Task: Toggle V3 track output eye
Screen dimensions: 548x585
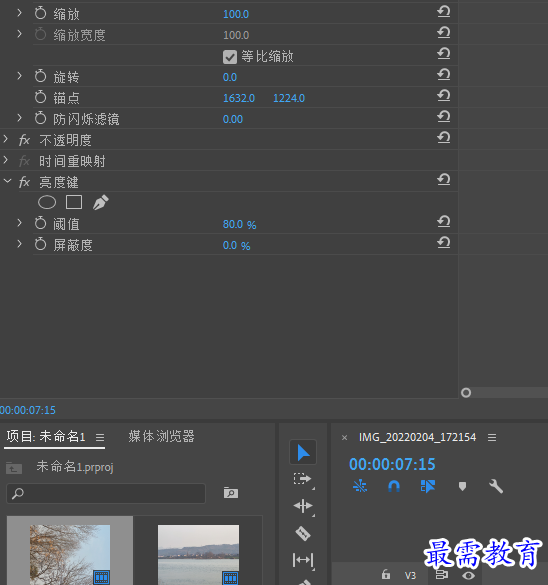Action: click(469, 575)
